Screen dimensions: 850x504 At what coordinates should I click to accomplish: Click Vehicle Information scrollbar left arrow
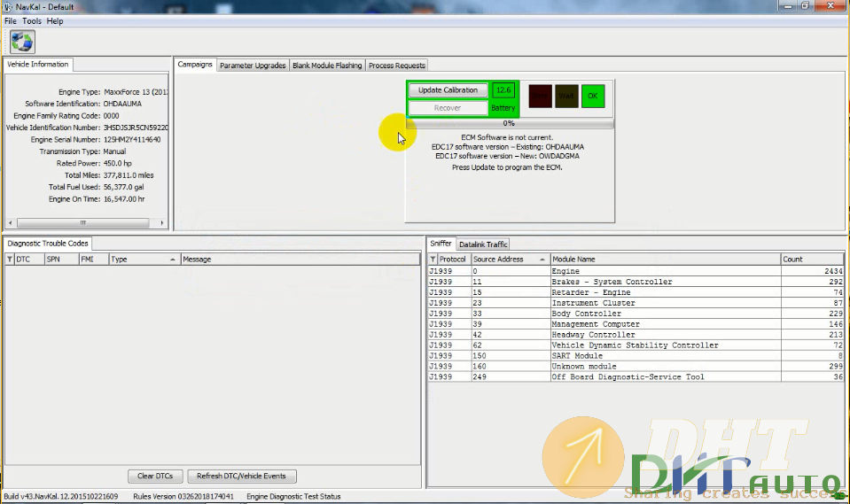click(x=10, y=222)
